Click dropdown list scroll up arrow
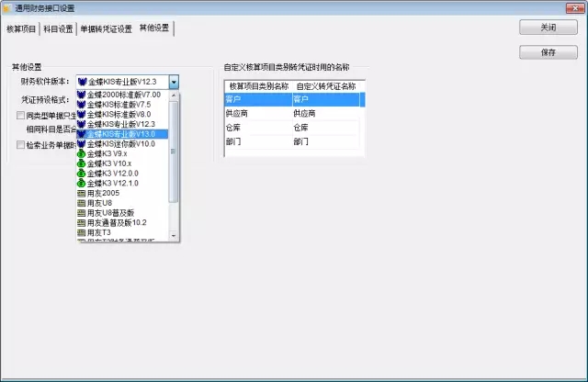The height and width of the screenshot is (382, 588). 174,95
